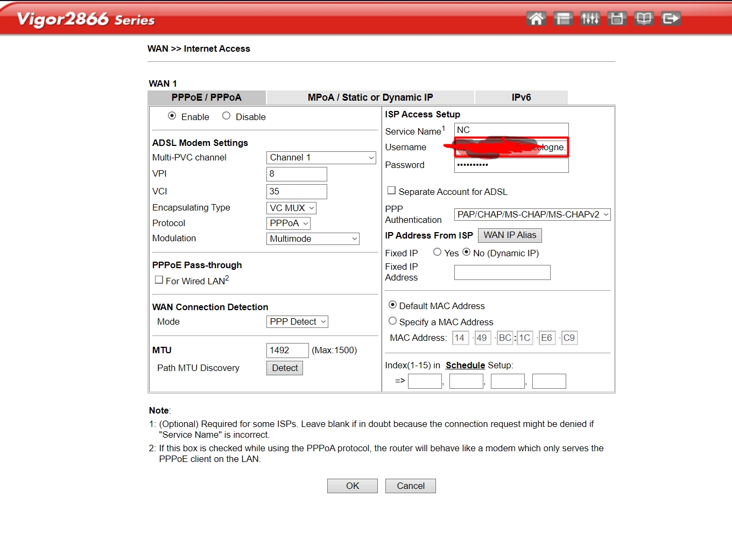Switch to the IPv6 tab
732x560 pixels.
click(x=521, y=97)
